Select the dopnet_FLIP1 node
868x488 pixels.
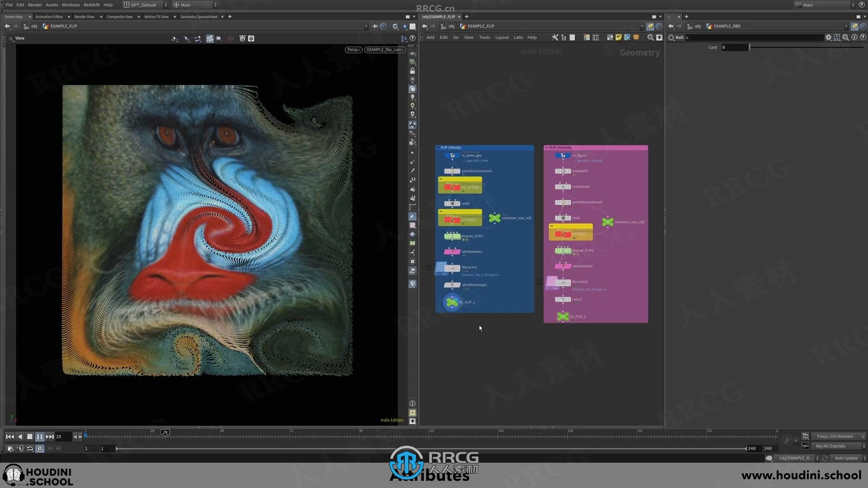pyautogui.click(x=452, y=236)
